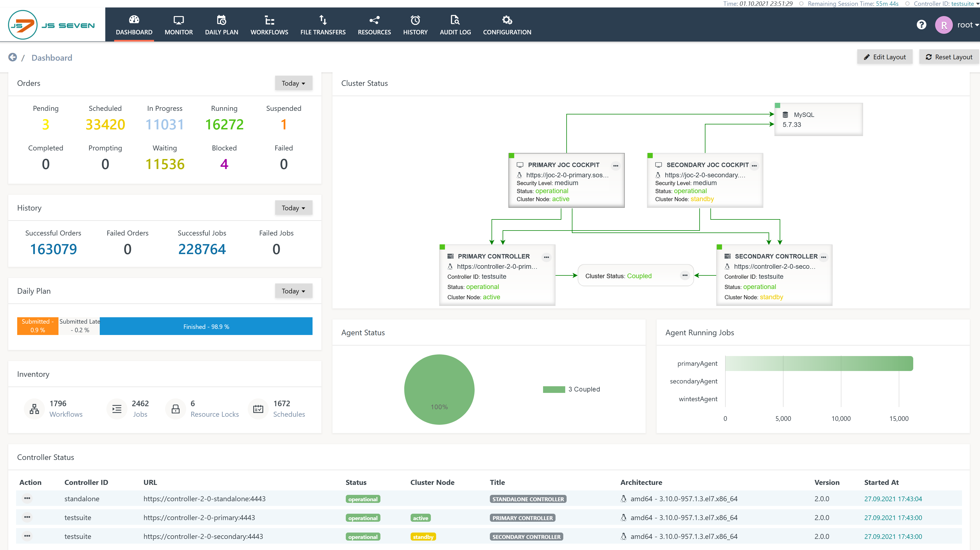Image resolution: width=980 pixels, height=550 pixels.
Task: Expand the Daily Plan Today dropdown
Action: point(293,291)
